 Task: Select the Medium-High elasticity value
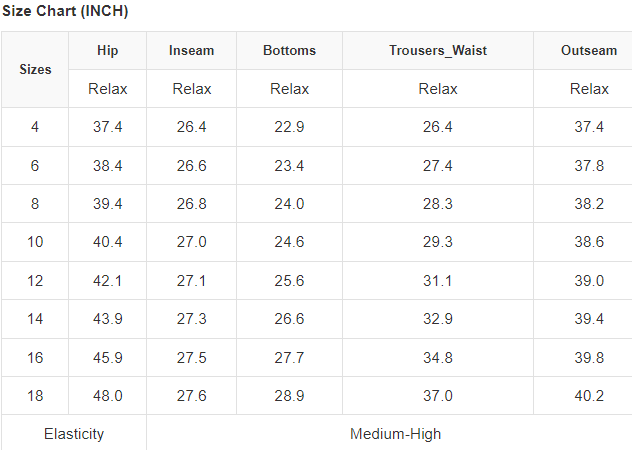click(395, 434)
